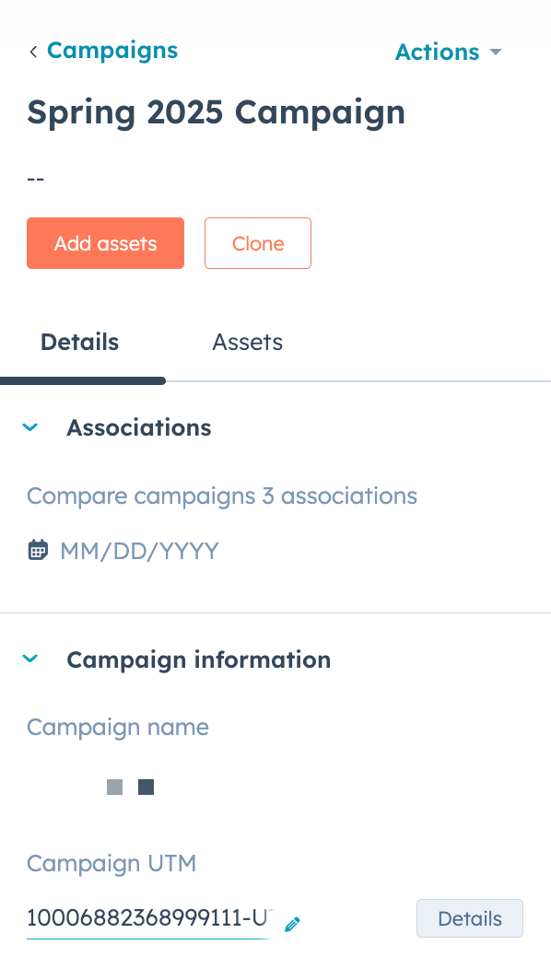
Task: Go back to the Campaigns list link
Action: tap(112, 51)
